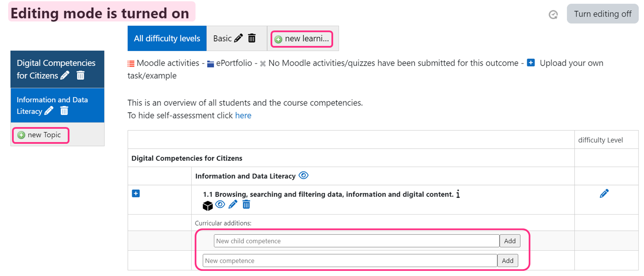644x276 pixels.
Task: Delete the Information and Data Literacy topic
Action: click(64, 111)
